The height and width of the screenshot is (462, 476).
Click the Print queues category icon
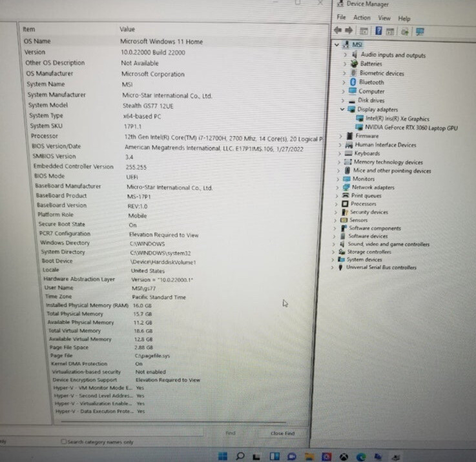(346, 196)
